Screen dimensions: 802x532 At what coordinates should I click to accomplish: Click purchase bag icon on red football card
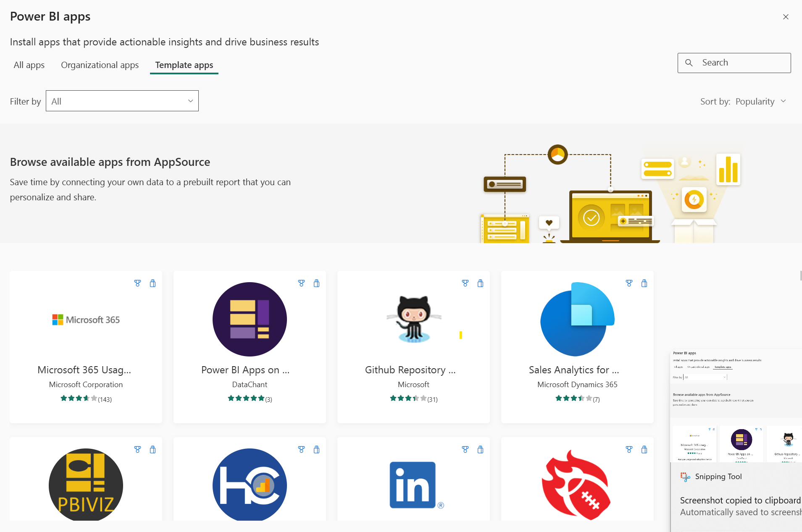[644, 450]
